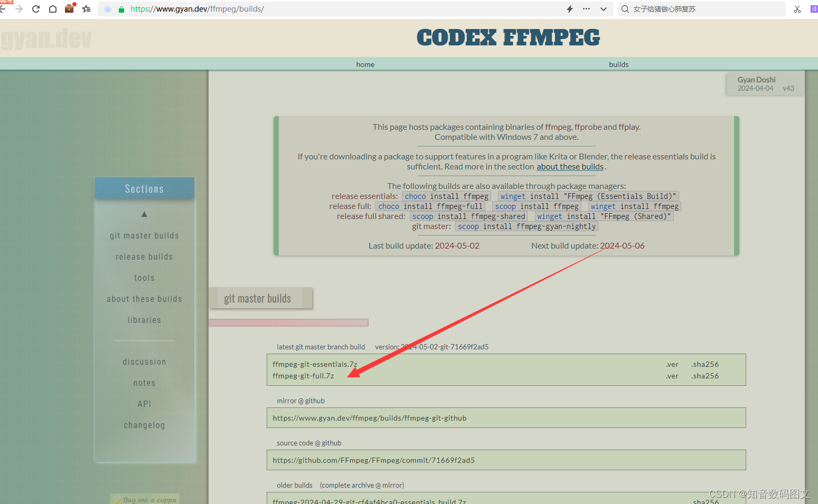Click the browser refresh icon
The height and width of the screenshot is (504, 818).
pyautogui.click(x=35, y=9)
